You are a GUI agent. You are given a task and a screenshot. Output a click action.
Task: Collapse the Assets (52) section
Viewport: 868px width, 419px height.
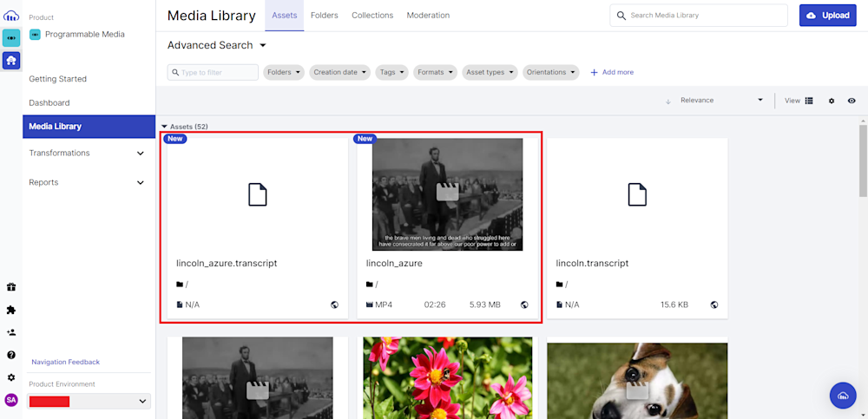pyautogui.click(x=164, y=127)
